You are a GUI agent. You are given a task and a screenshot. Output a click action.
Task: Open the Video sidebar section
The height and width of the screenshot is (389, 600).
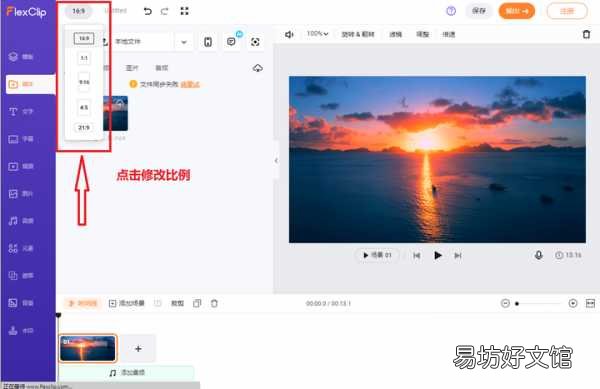[x=21, y=166]
